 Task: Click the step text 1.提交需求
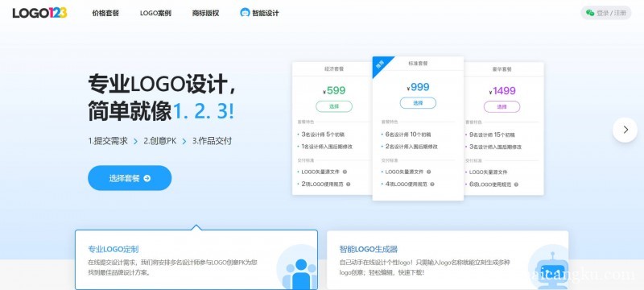108,141
